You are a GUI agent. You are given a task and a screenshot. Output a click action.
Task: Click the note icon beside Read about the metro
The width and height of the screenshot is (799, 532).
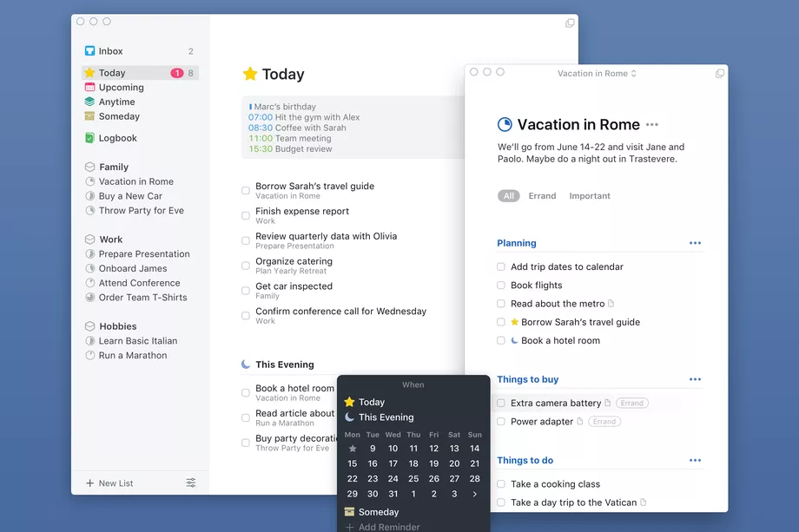click(611, 304)
